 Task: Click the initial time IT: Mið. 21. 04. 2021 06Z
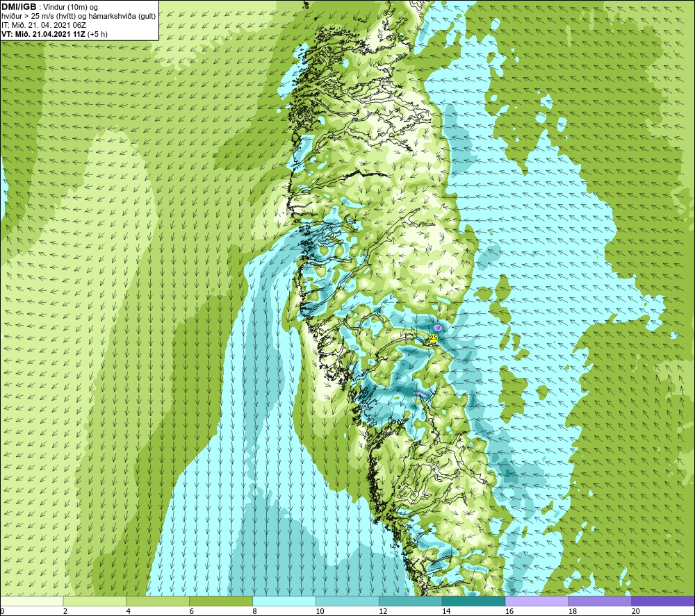pos(44,25)
